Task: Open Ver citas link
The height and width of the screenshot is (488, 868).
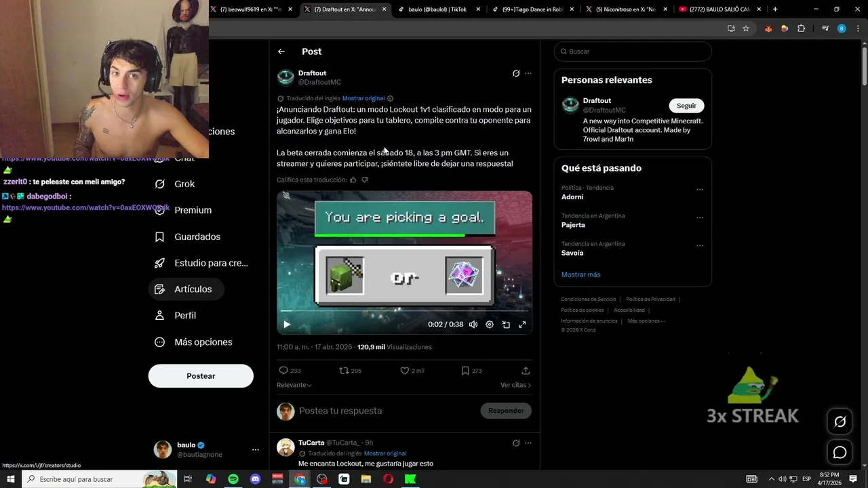Action: tap(516, 385)
